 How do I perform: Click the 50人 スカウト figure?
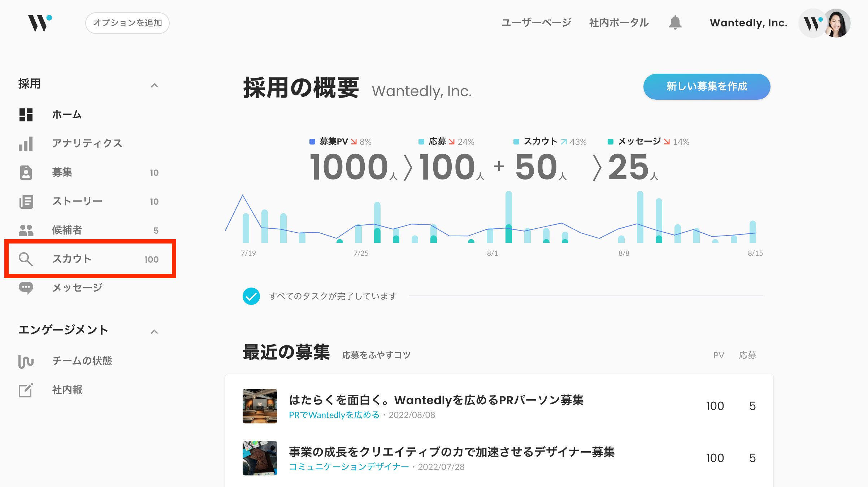(x=541, y=167)
